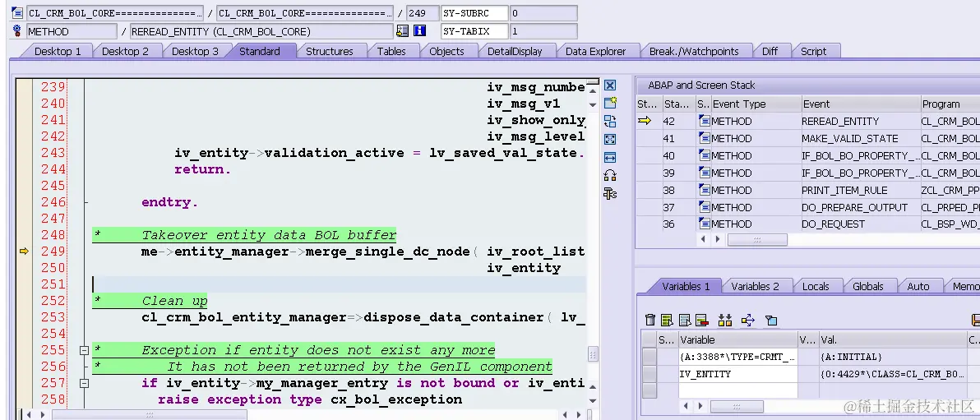Select the Globals tab
This screenshot has width=980, height=420.
point(867,286)
